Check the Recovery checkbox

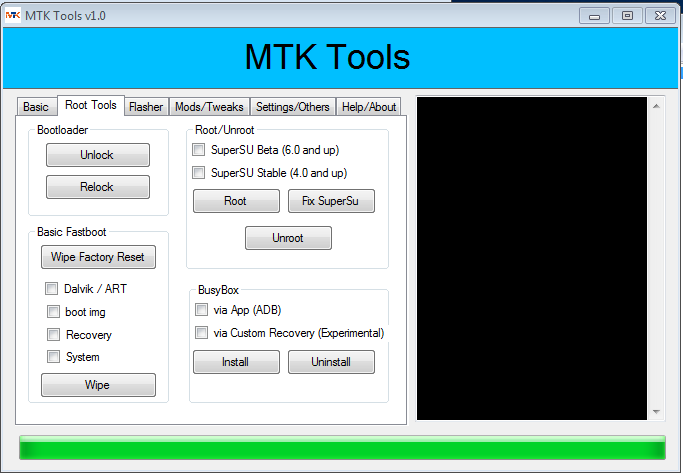(53, 334)
